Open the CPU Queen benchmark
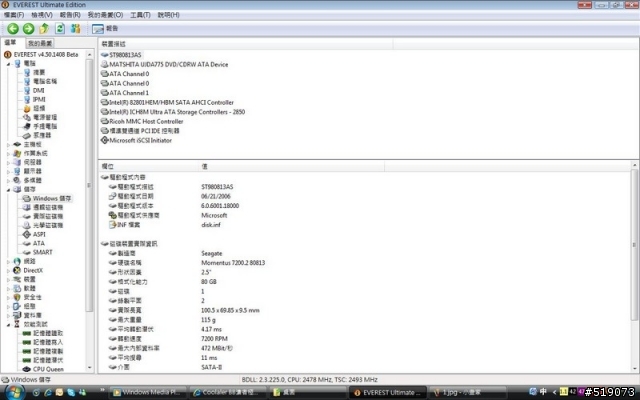Image resolution: width=640 pixels, height=400 pixels. pyautogui.click(x=48, y=369)
